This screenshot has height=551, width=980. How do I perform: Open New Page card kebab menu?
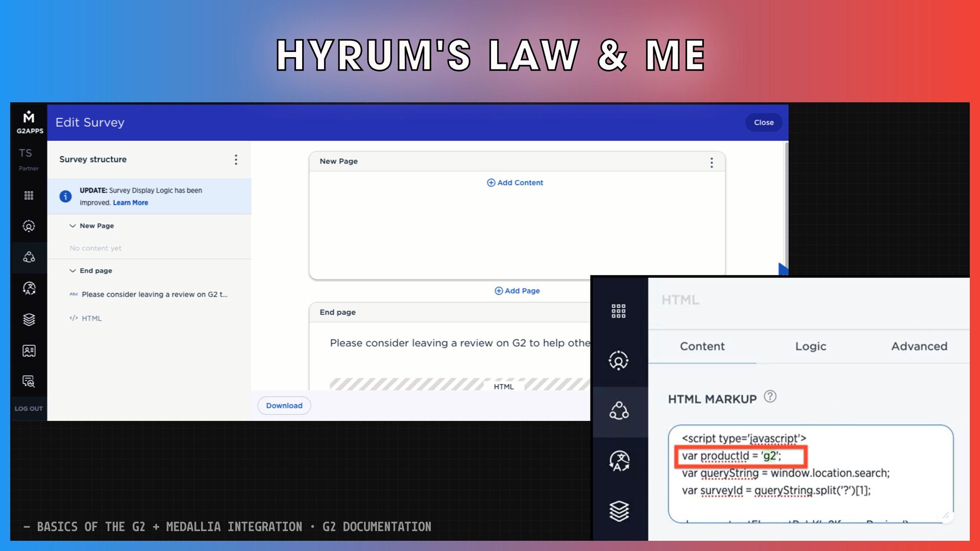[x=711, y=163]
